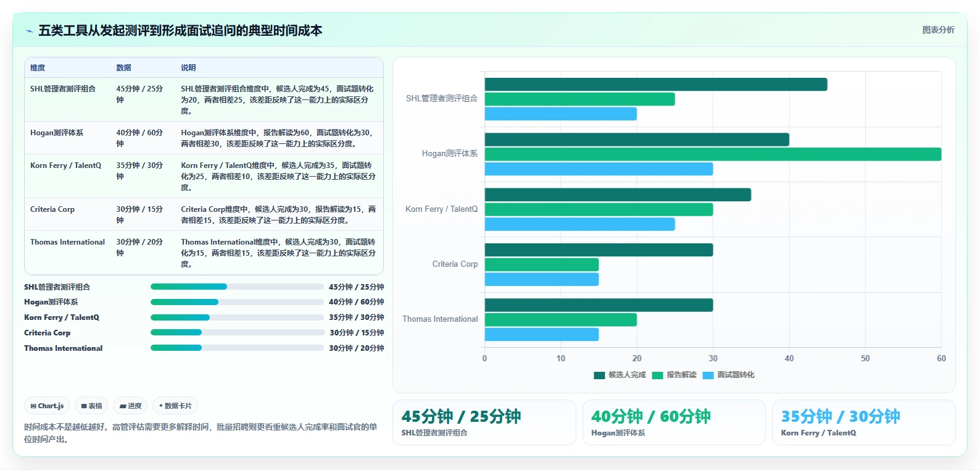Click the Korn Ferry / TalentQ progress bar

tap(237, 317)
